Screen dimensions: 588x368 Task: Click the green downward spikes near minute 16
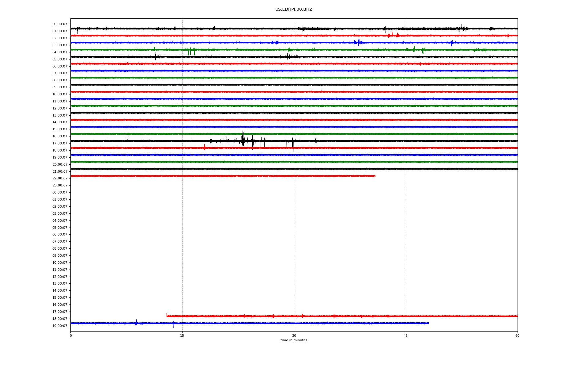pos(191,52)
